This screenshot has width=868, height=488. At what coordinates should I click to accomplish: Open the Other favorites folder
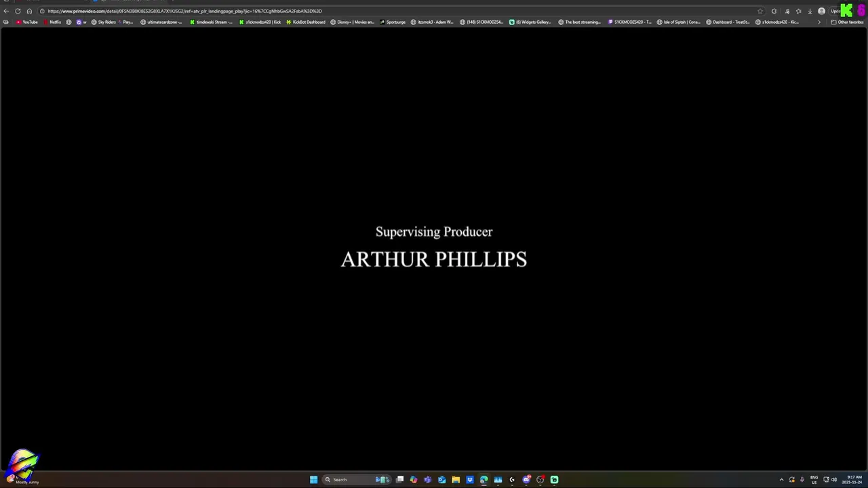(x=847, y=22)
